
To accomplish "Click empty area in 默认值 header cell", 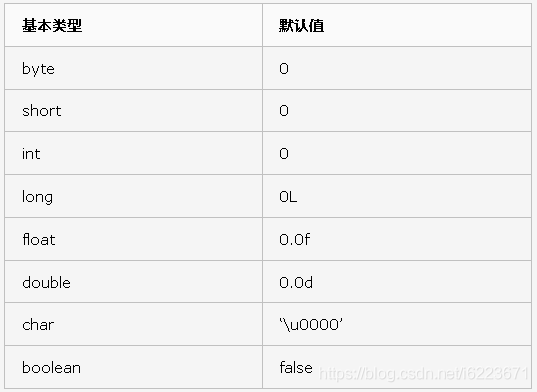I will point(428,25).
